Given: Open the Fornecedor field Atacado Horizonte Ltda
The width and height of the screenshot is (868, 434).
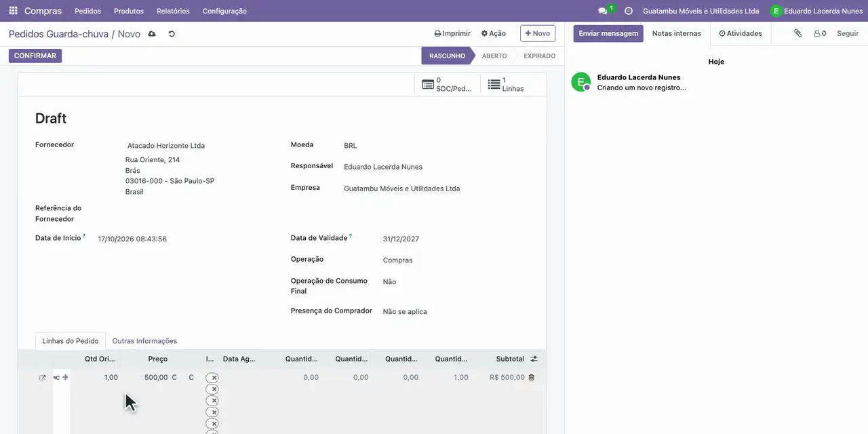Looking at the screenshot, I should [166, 146].
